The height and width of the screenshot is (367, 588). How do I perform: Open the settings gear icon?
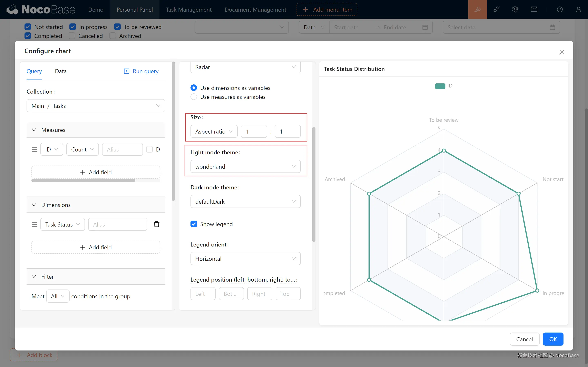tap(515, 9)
